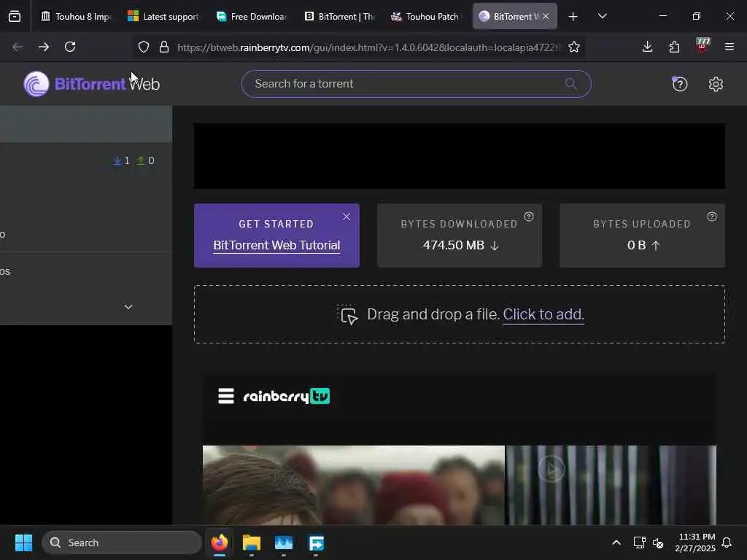Open the help question mark icon

coord(679,84)
